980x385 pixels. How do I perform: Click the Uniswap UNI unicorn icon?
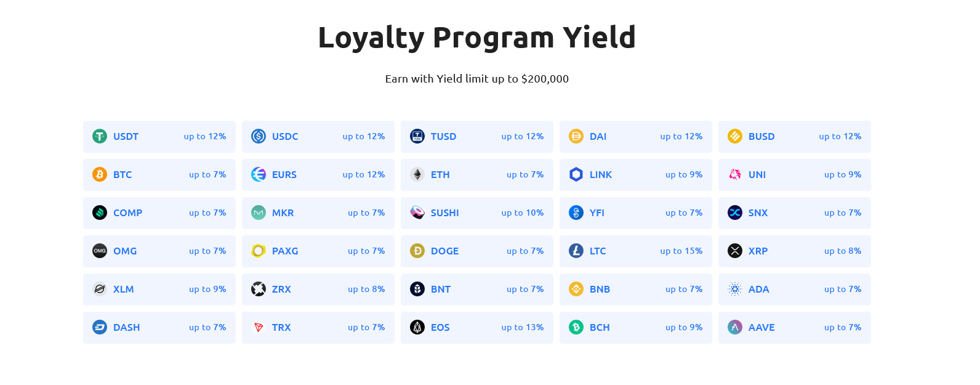click(x=735, y=174)
